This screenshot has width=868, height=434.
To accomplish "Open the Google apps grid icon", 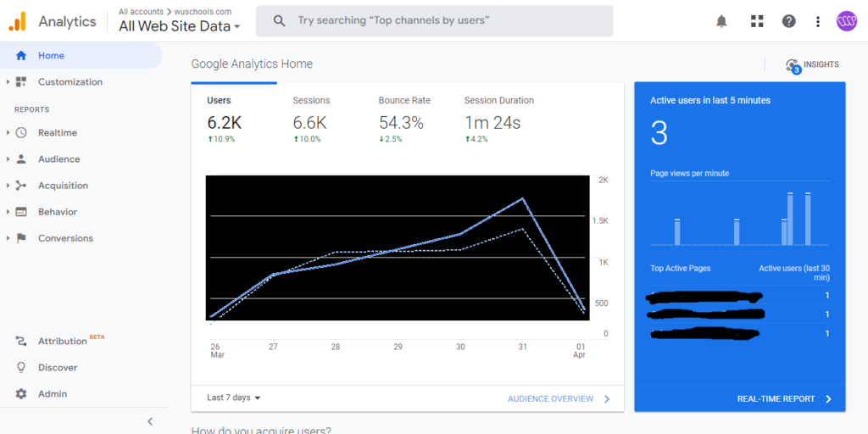I will (757, 21).
